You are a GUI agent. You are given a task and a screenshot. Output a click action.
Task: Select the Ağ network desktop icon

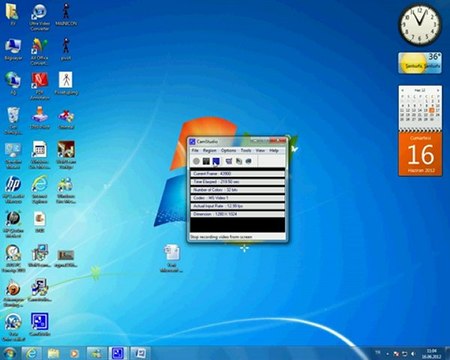coord(13,83)
